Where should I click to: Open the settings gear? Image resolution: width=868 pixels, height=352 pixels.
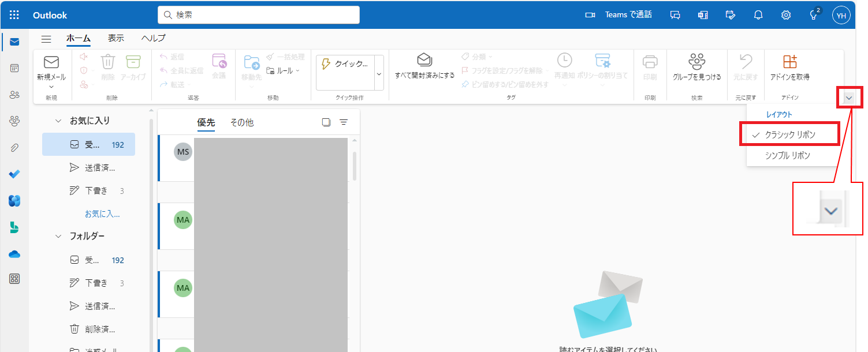coord(786,15)
